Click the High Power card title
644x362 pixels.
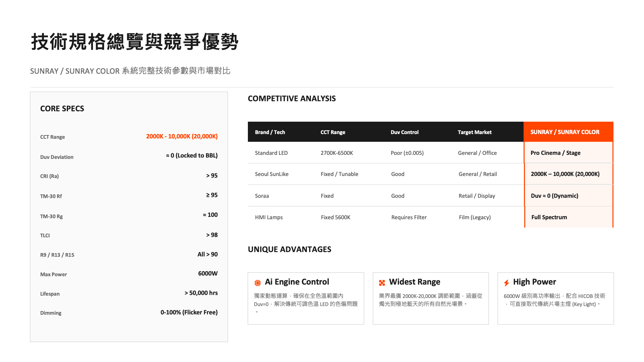pos(534,282)
